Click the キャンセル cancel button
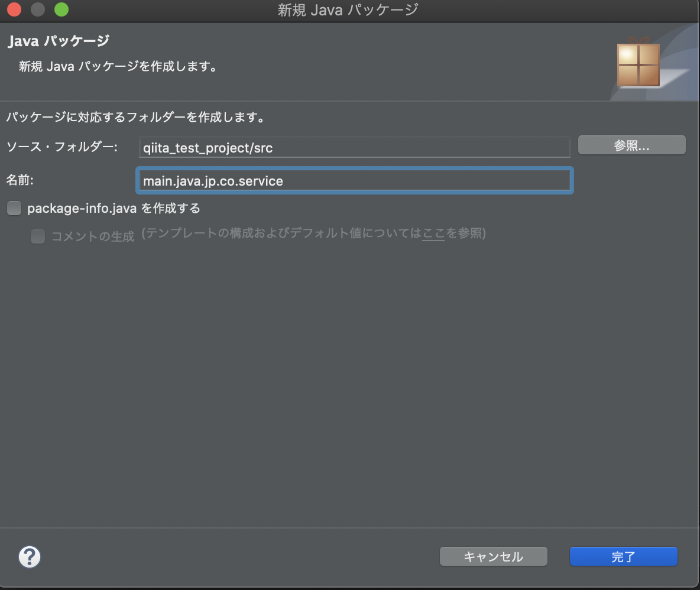This screenshot has height=590, width=700. [x=493, y=556]
